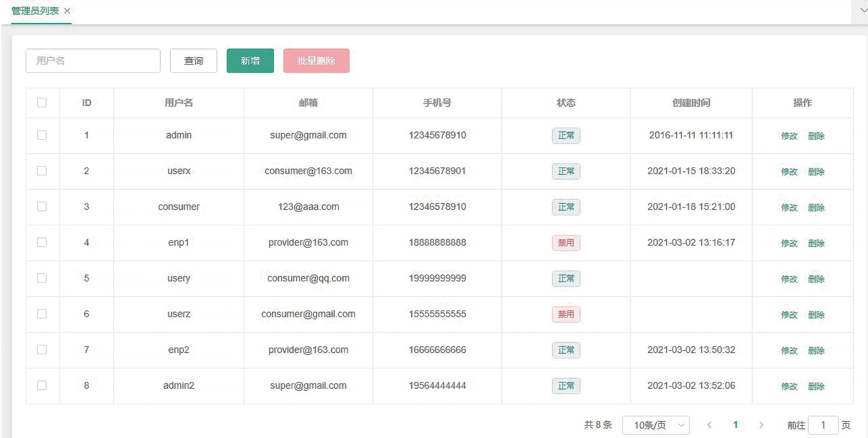The width and height of the screenshot is (868, 438).
Task: Toggle the select-all checkbox in table header
Action: coord(42,103)
